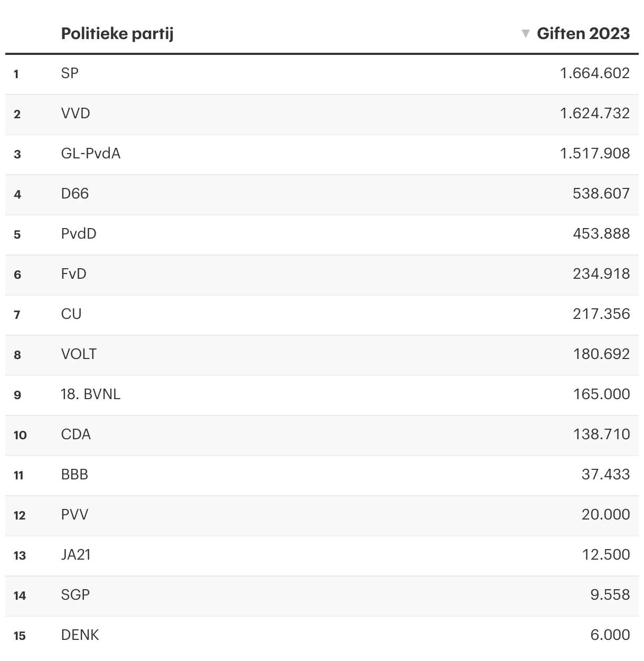This screenshot has width=644, height=661.
Task: Click the BBB donation amount 37.433
Action: coord(605,475)
